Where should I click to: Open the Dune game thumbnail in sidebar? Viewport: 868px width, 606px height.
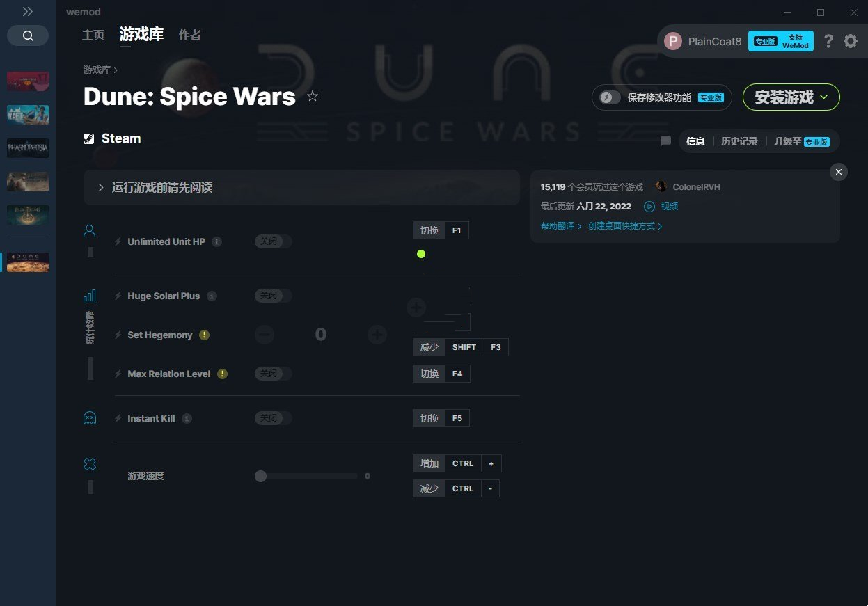point(28,262)
